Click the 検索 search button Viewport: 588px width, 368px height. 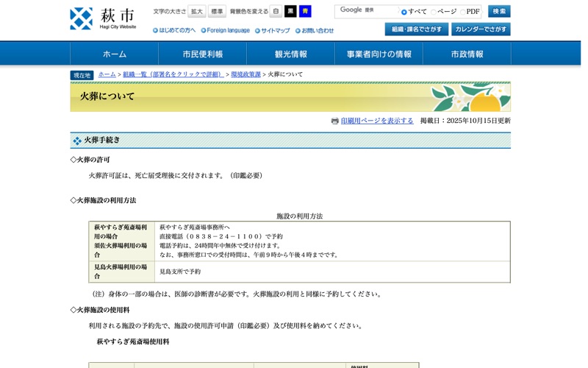point(499,11)
